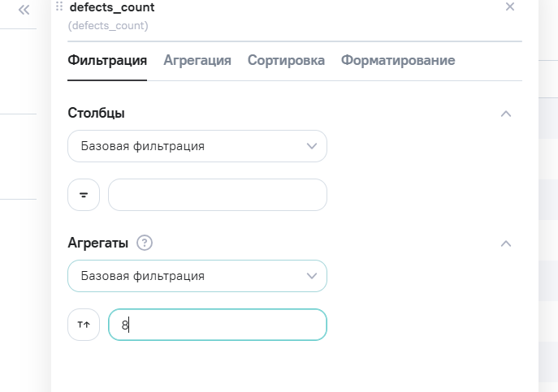
Task: Switch to the Агрегация tab
Action: click(197, 61)
